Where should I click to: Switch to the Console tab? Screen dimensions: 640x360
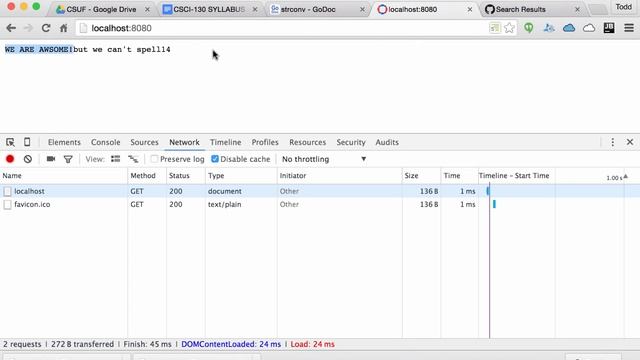point(105,142)
